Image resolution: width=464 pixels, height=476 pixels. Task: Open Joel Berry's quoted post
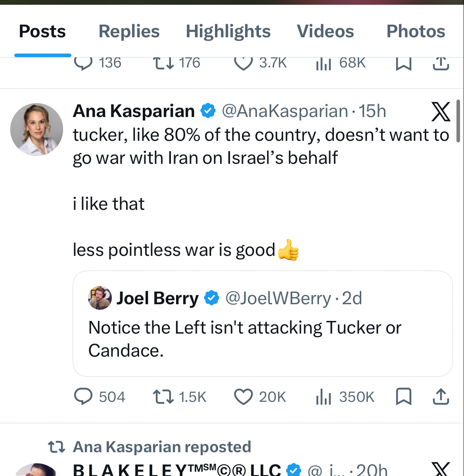pyautogui.click(x=263, y=339)
